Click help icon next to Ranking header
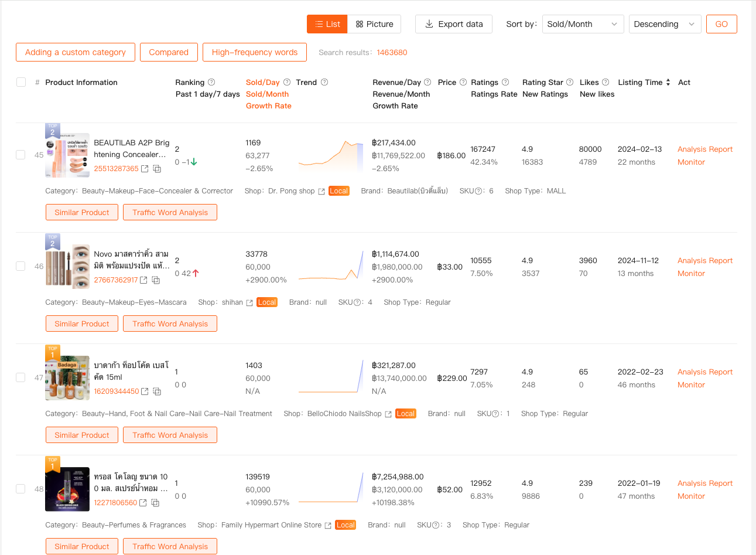This screenshot has height=555, width=756. [211, 83]
